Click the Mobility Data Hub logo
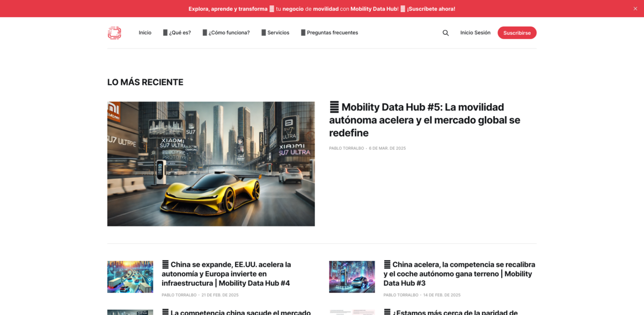Screen dimensions: 644x315 pyautogui.click(x=114, y=33)
